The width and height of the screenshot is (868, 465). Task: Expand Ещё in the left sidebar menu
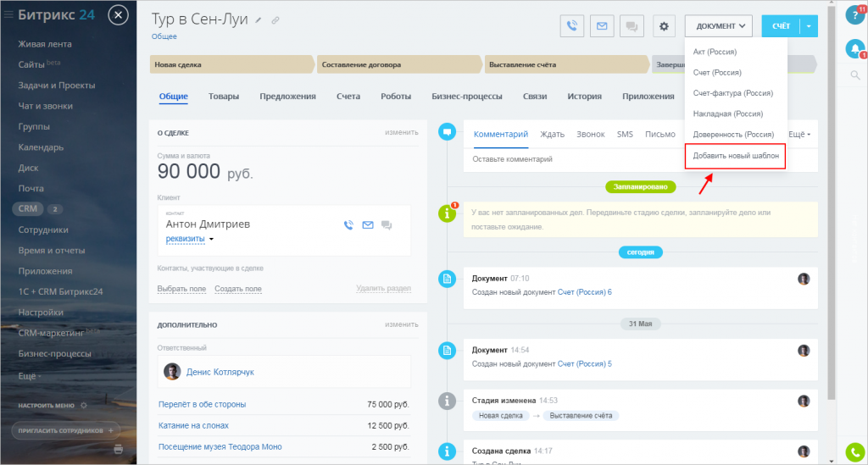coord(30,376)
